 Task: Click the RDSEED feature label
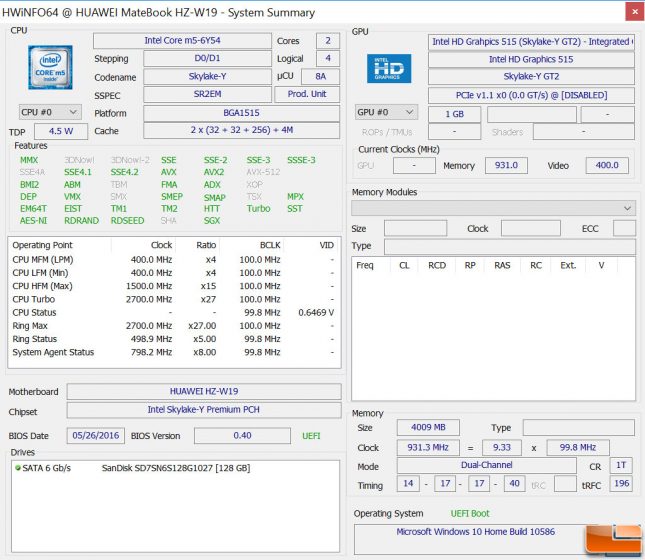coord(128,221)
